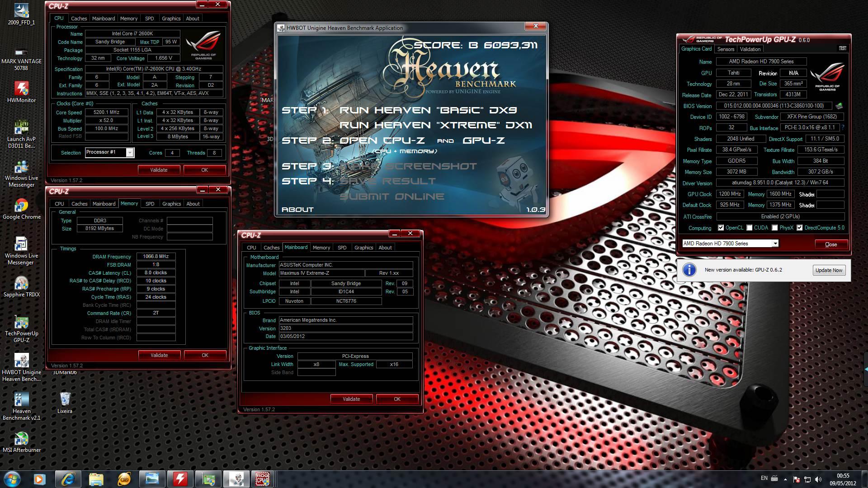Click the ROG CPU-Z taskbar icon
The height and width of the screenshot is (488, 868).
coord(263,479)
